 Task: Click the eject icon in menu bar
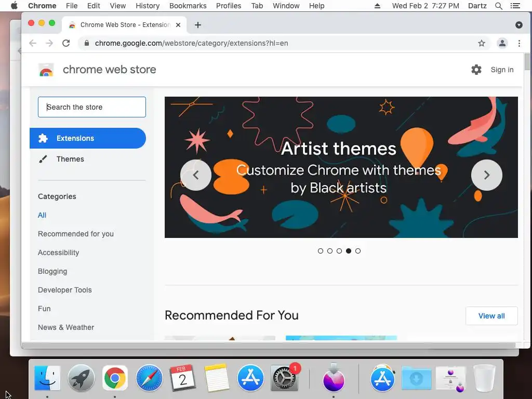pyautogui.click(x=377, y=6)
